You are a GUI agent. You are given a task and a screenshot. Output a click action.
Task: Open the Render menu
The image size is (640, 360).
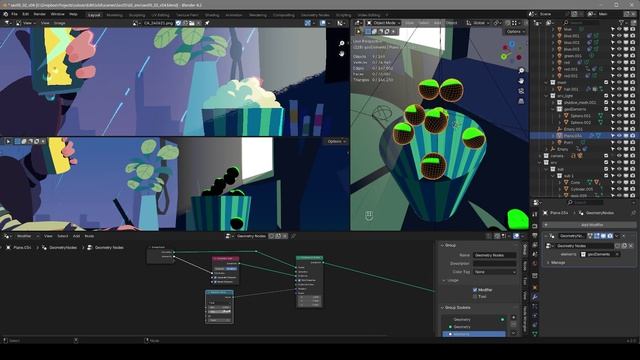(x=40, y=14)
